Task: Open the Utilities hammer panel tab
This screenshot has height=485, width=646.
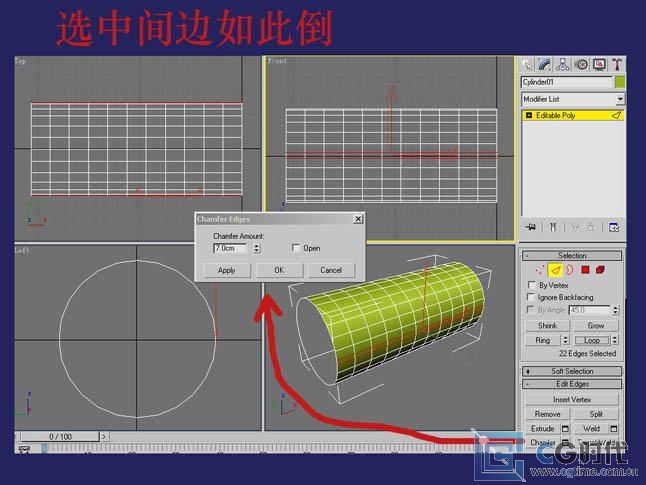Action: [617, 65]
